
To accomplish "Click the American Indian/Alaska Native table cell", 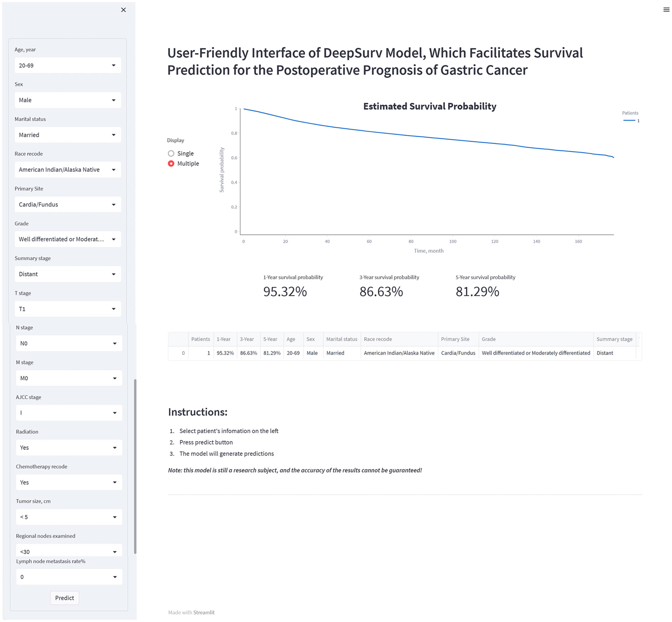I will tap(399, 353).
